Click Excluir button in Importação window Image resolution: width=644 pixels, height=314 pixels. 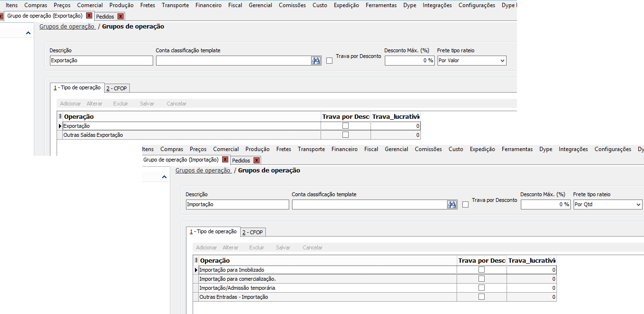(257, 247)
